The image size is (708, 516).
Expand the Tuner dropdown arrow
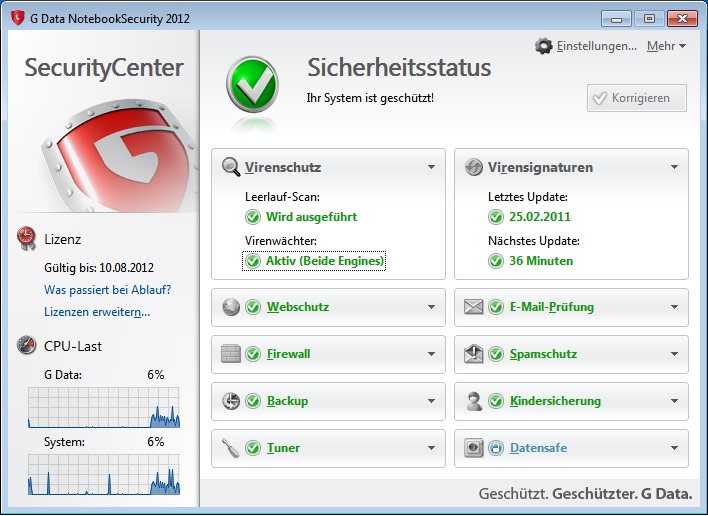tap(431, 448)
